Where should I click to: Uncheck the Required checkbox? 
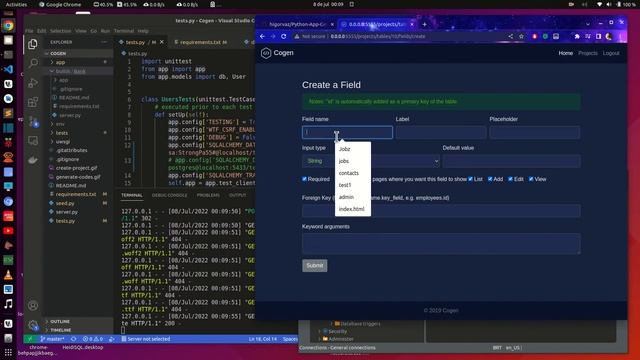pos(304,179)
